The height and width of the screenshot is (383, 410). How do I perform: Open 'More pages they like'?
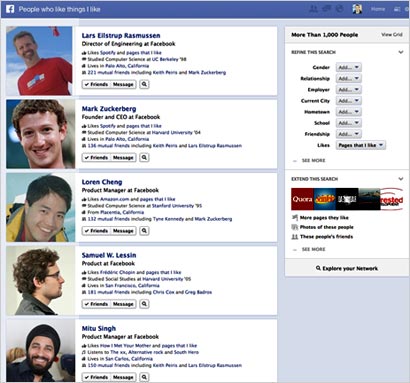324,218
